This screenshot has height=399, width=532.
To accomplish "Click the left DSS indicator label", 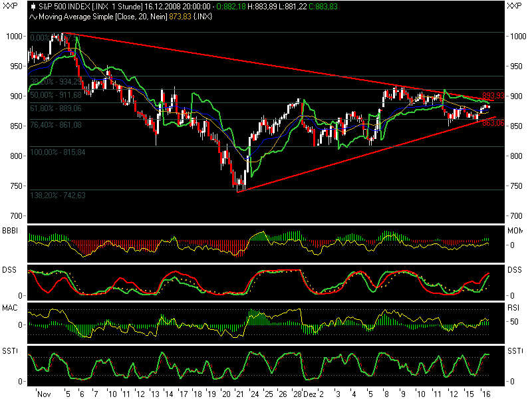I will tap(9, 270).
